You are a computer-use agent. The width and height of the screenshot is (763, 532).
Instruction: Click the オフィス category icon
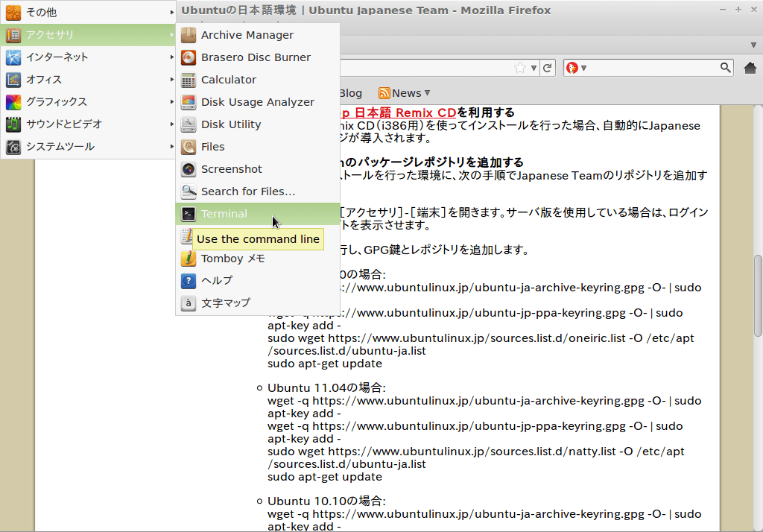(x=13, y=80)
